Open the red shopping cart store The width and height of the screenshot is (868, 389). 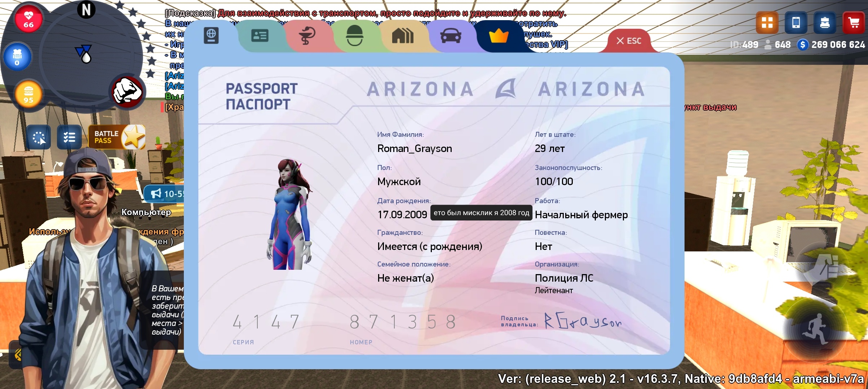(x=854, y=22)
